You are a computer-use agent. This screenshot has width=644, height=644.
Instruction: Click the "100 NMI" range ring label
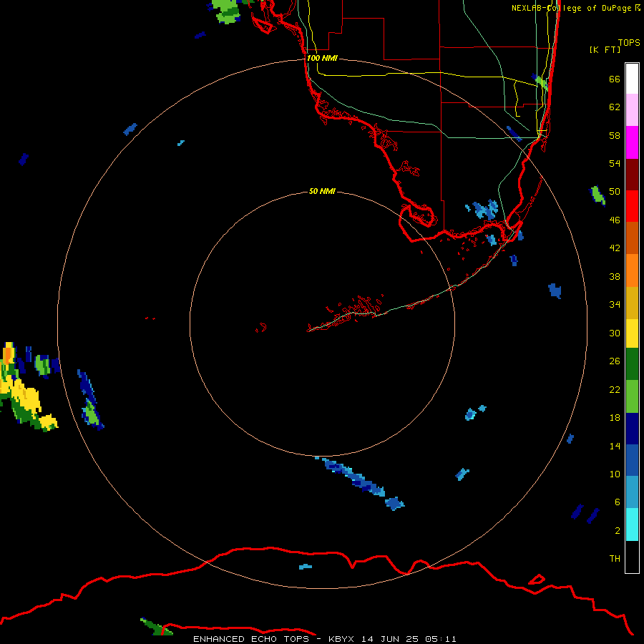pyautogui.click(x=322, y=58)
